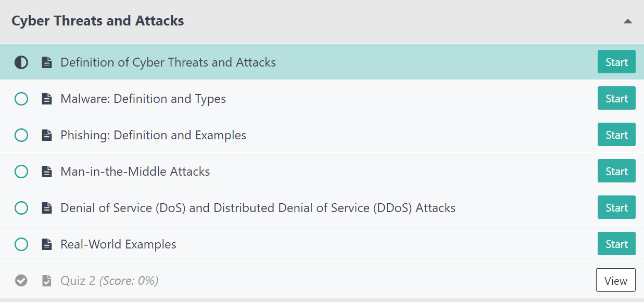The width and height of the screenshot is (644, 302).
Task: Open Definition of Cyber Threats and Attacks lesson
Action: pyautogui.click(x=168, y=62)
